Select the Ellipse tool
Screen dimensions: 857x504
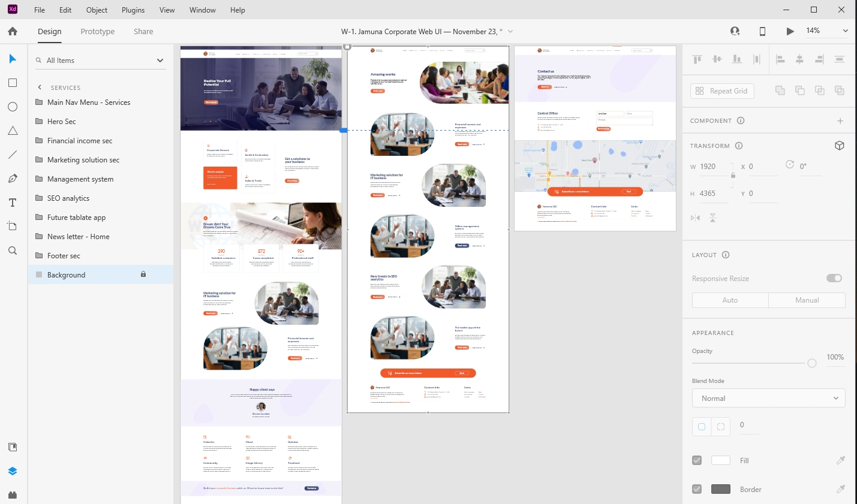click(x=13, y=107)
